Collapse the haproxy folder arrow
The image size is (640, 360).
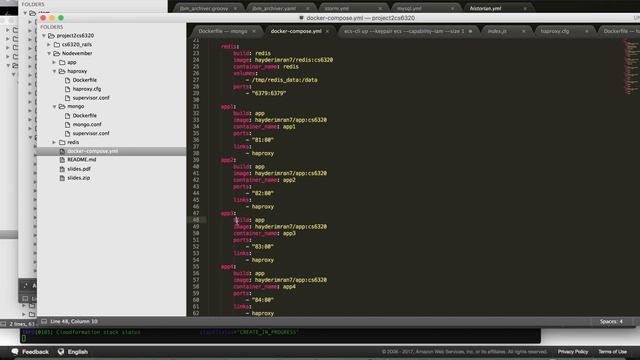pyautogui.click(x=54, y=71)
